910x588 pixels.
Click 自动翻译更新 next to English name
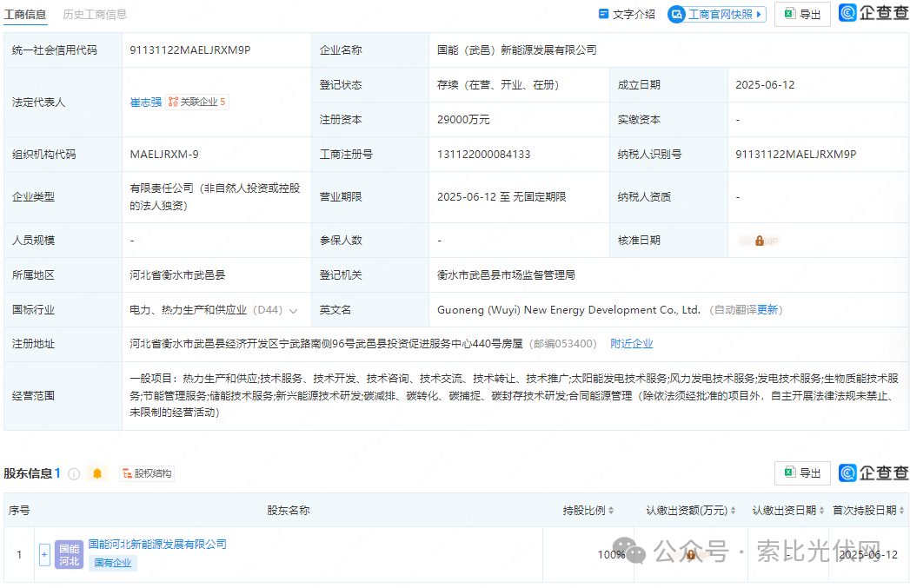tap(745, 310)
